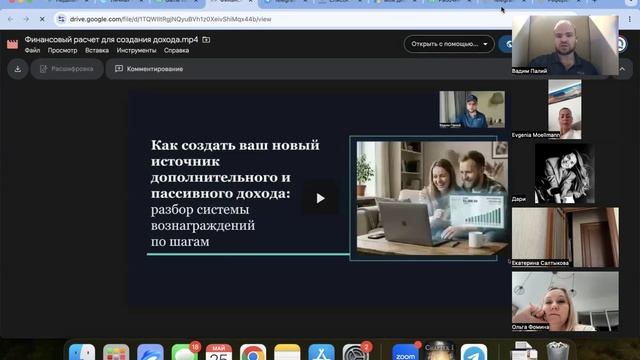The image size is (640, 360).
Task: Open Calendar from the Dock
Action: pos(219,353)
